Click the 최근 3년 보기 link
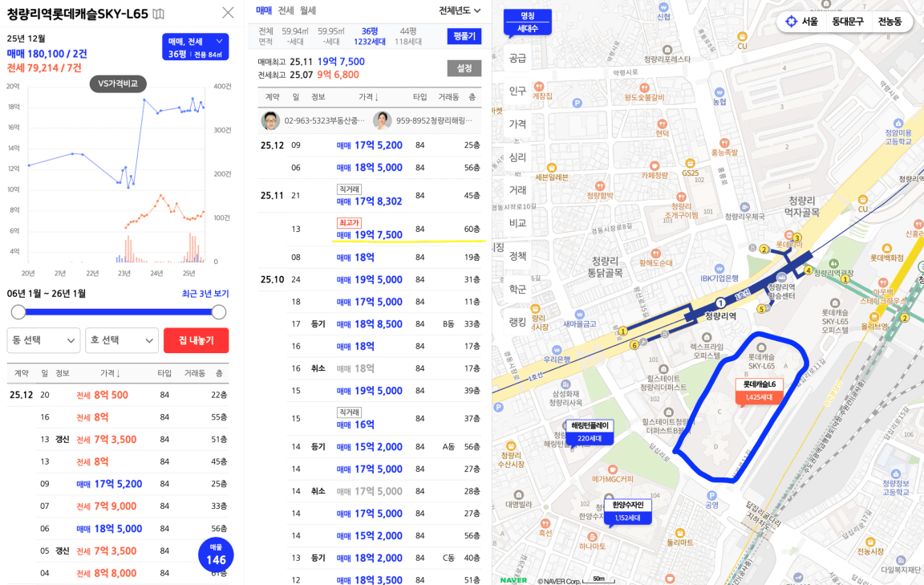The height and width of the screenshot is (585, 924). pos(205,294)
